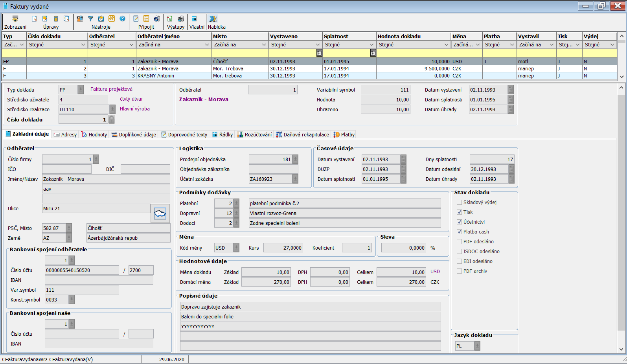Click the printer icon in Výstupy
Screen dimensions: 627x364
tap(181, 19)
